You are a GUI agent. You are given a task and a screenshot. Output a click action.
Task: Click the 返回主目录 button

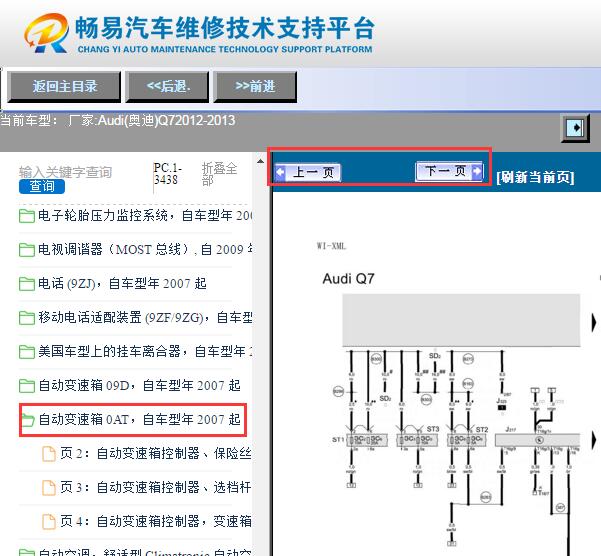(64, 87)
